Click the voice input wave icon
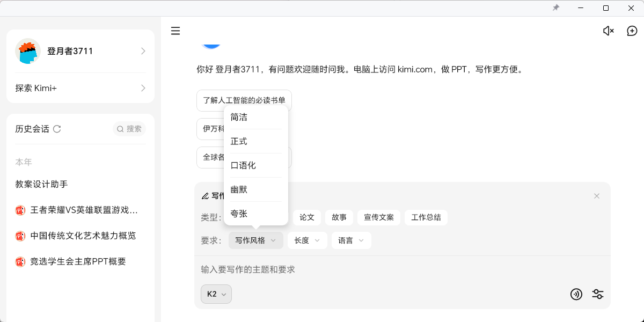644x322 pixels. click(x=576, y=294)
